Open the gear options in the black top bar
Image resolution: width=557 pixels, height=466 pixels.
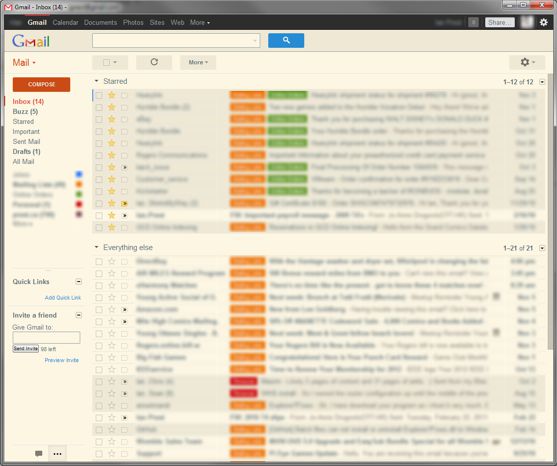click(544, 22)
